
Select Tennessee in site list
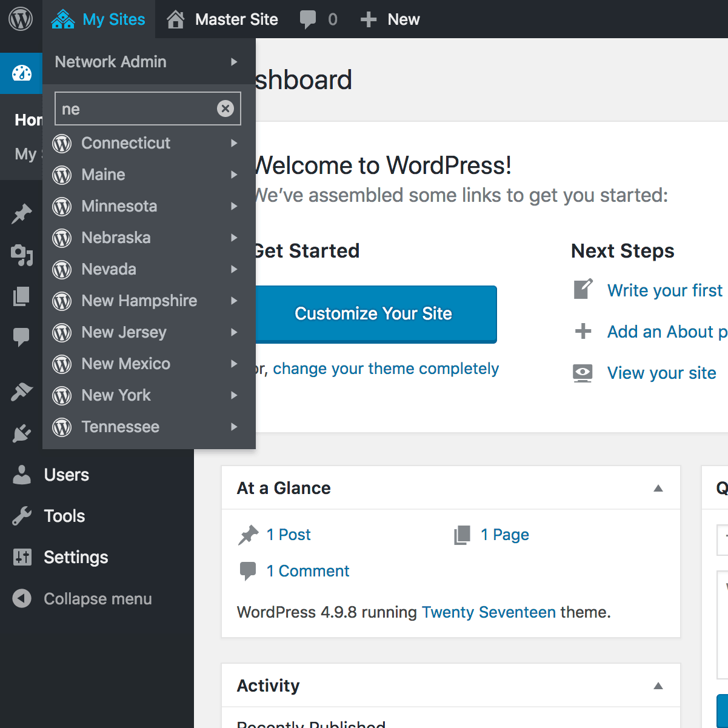(149, 427)
